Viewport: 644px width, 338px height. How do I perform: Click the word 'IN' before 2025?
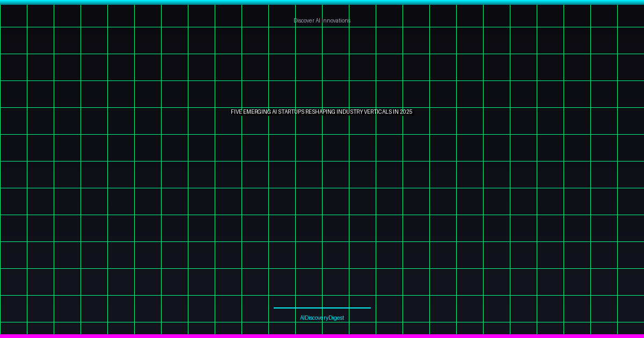[x=396, y=112]
